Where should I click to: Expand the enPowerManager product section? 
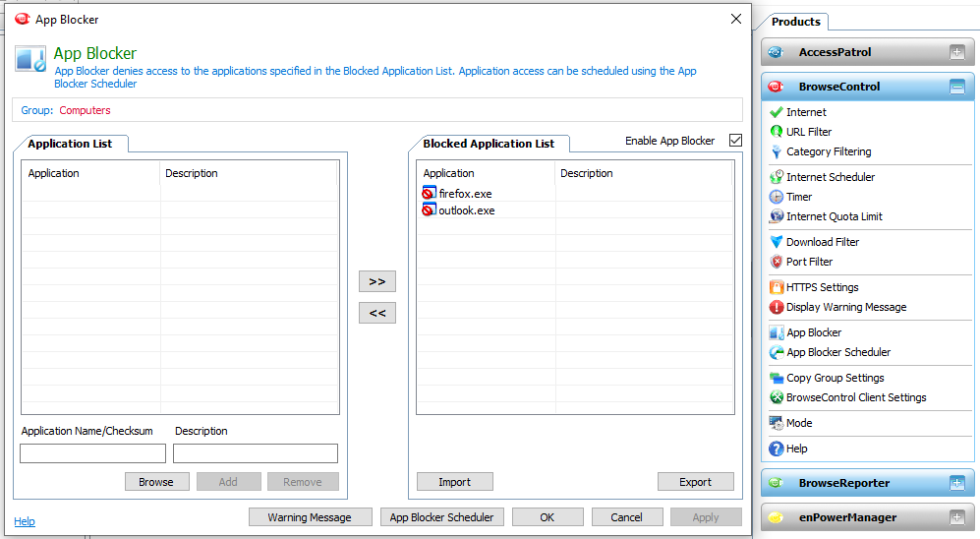956,517
